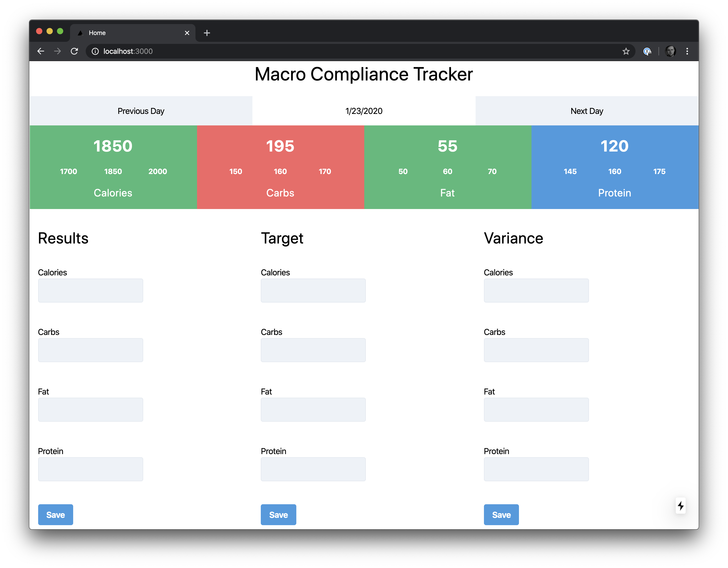This screenshot has height=568, width=728.
Task: Click the Target Carbs input field
Action: (x=313, y=350)
